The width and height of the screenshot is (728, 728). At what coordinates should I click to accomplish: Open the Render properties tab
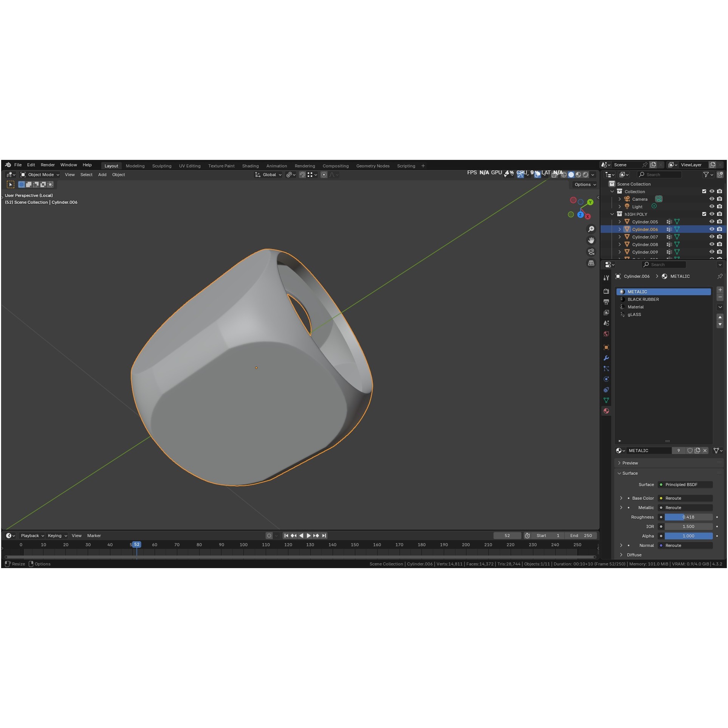(x=606, y=291)
